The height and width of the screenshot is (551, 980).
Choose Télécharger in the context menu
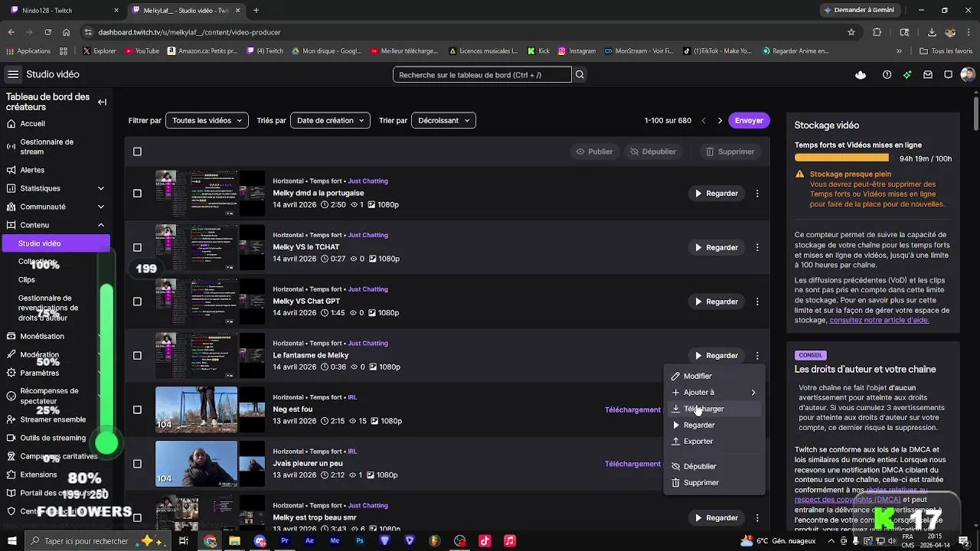pyautogui.click(x=714, y=409)
